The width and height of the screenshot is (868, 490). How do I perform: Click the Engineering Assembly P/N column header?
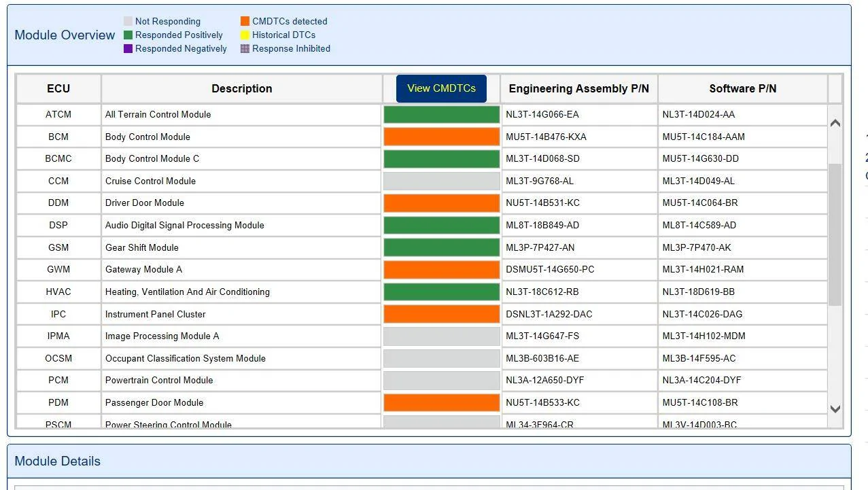point(578,88)
